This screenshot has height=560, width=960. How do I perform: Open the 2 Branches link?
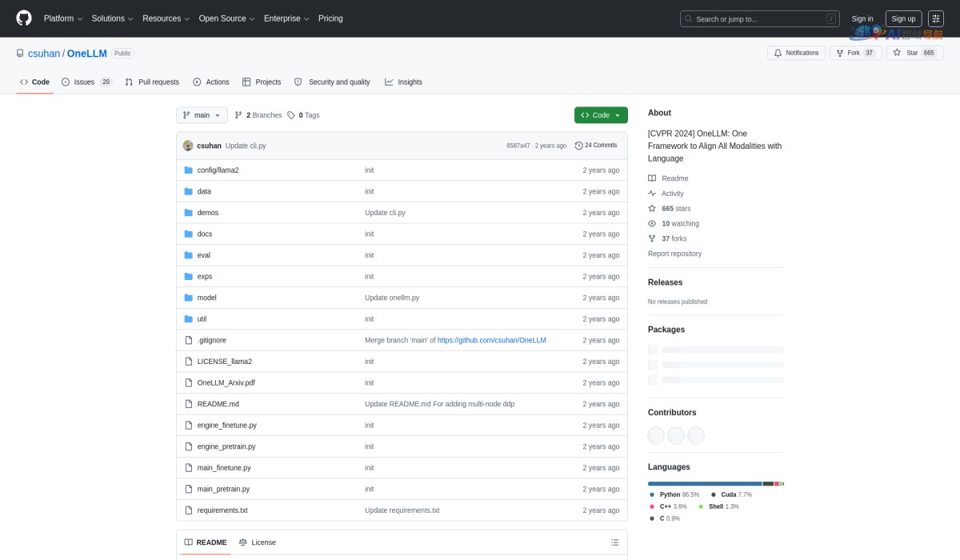[x=258, y=115]
